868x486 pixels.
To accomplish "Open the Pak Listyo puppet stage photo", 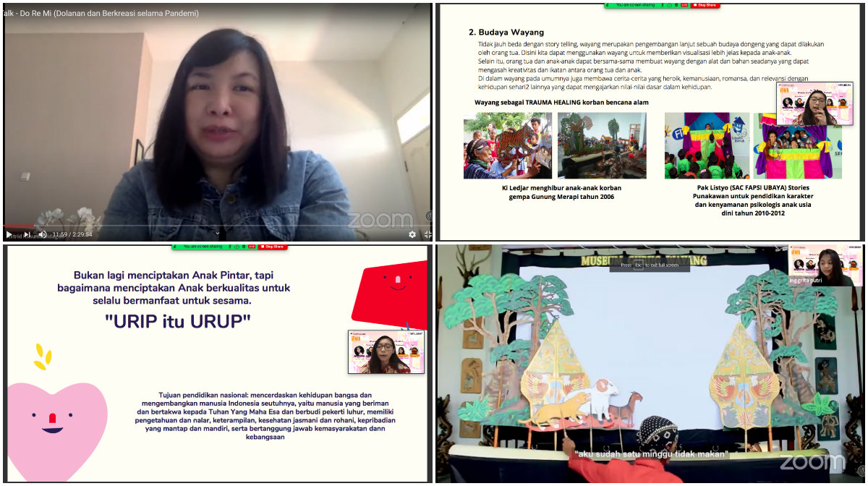I will point(707,145).
